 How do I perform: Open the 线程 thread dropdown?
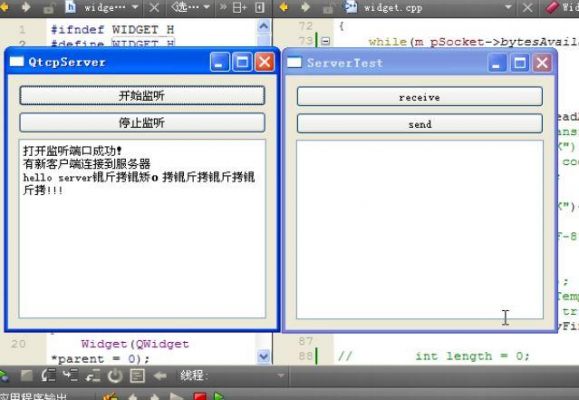[281, 376]
